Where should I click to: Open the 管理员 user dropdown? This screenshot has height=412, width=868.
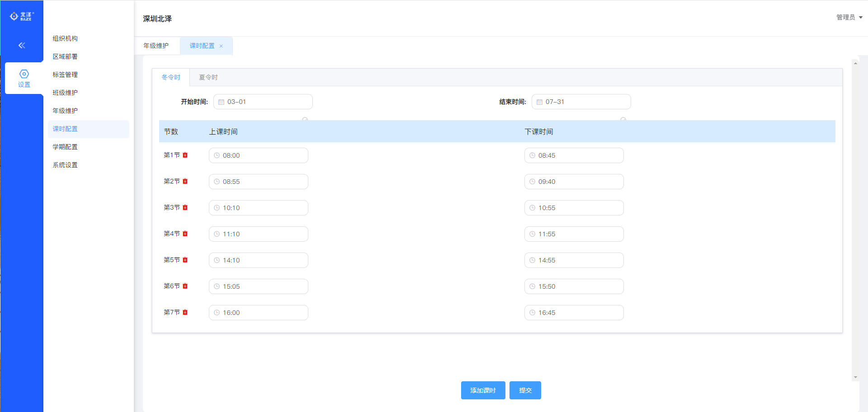[849, 17]
